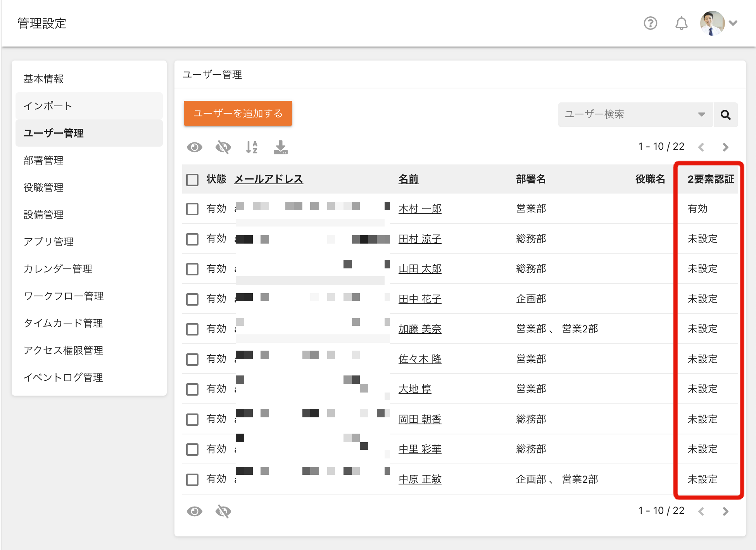Click the top hide users crossed-eye icon
The height and width of the screenshot is (550, 756).
tap(223, 147)
